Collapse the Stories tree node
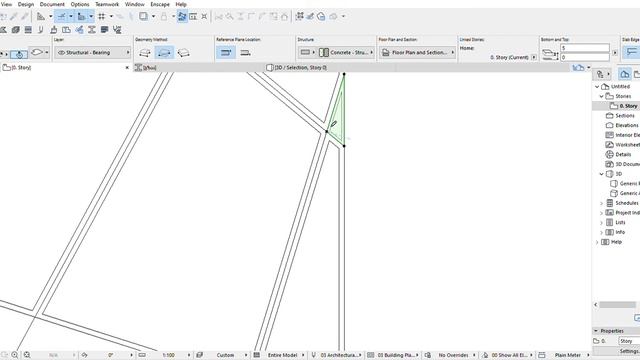The height and width of the screenshot is (360, 640). pyautogui.click(x=602, y=96)
